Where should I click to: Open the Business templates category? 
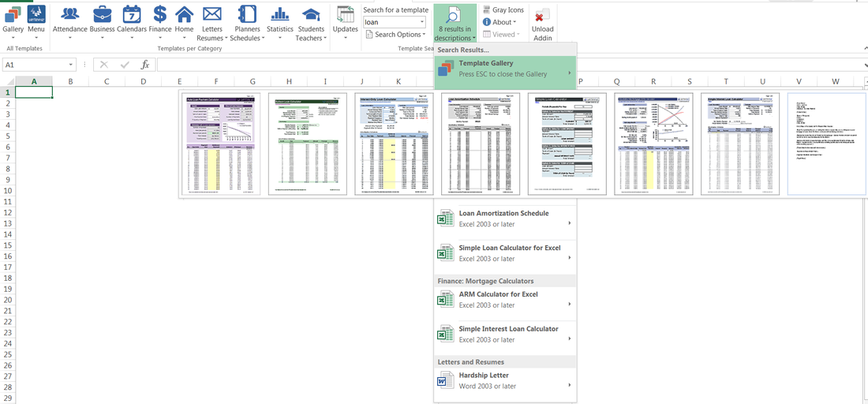102,23
